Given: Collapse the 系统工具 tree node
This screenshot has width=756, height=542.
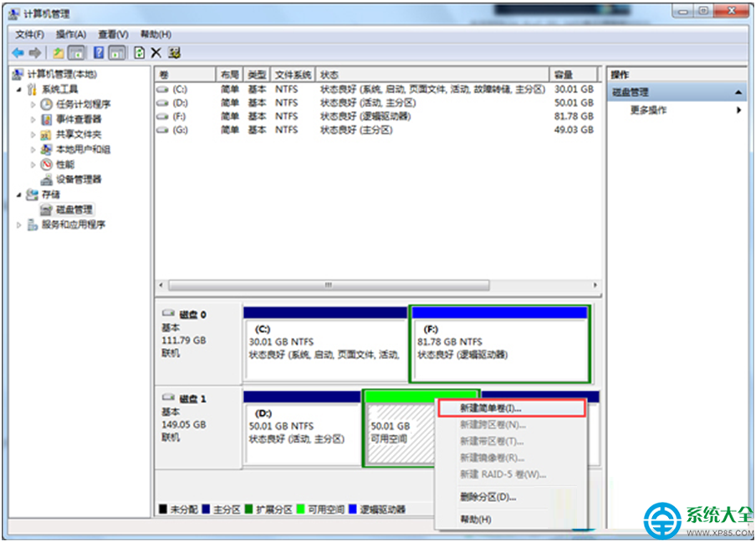Looking at the screenshot, I should click(x=18, y=89).
